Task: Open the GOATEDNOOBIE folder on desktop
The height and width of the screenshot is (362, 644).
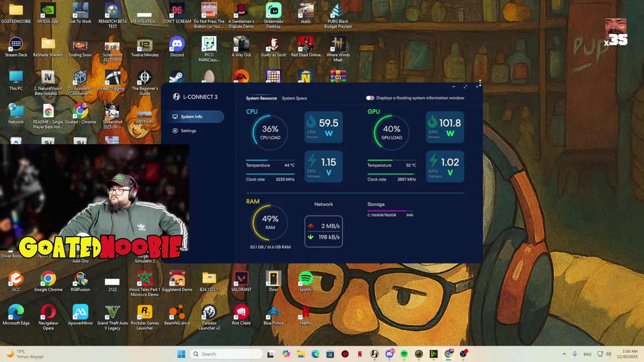Action: point(16,14)
